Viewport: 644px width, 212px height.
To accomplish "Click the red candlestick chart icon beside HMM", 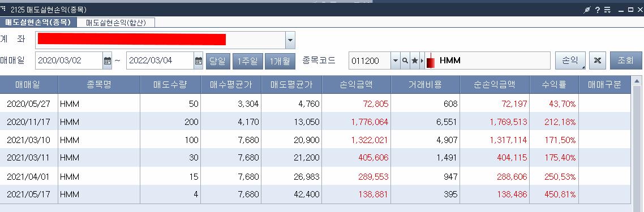I will pos(431,61).
